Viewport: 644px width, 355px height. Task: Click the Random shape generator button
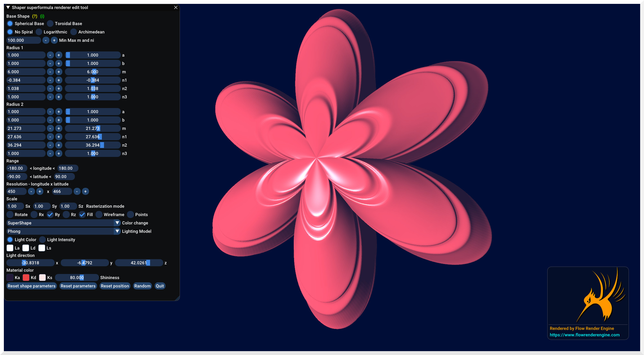pos(141,286)
